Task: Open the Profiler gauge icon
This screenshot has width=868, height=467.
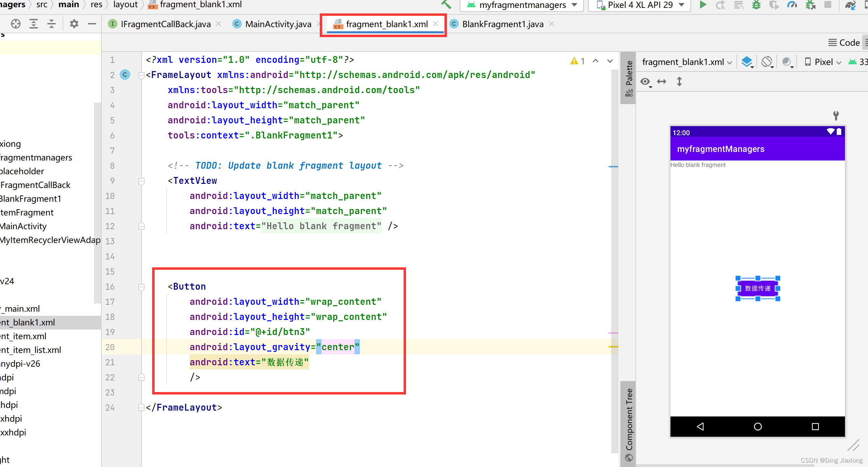Action: (x=792, y=5)
